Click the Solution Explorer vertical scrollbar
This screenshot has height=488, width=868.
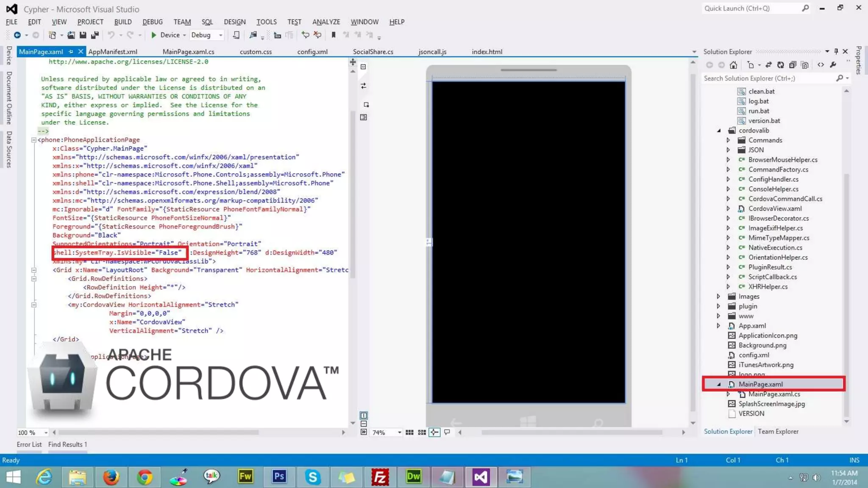[x=846, y=295]
